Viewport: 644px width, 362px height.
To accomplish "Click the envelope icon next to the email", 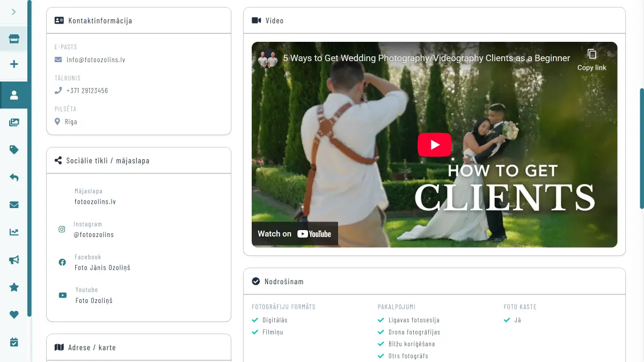I will (58, 60).
